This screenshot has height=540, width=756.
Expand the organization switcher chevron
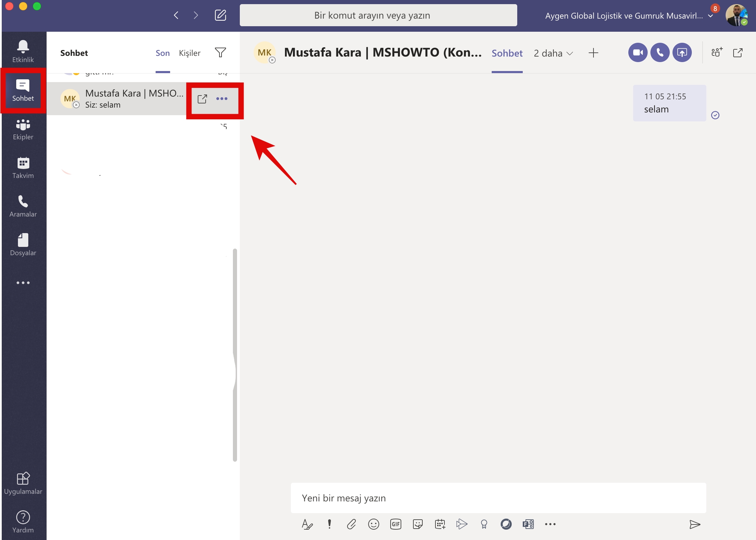(710, 16)
